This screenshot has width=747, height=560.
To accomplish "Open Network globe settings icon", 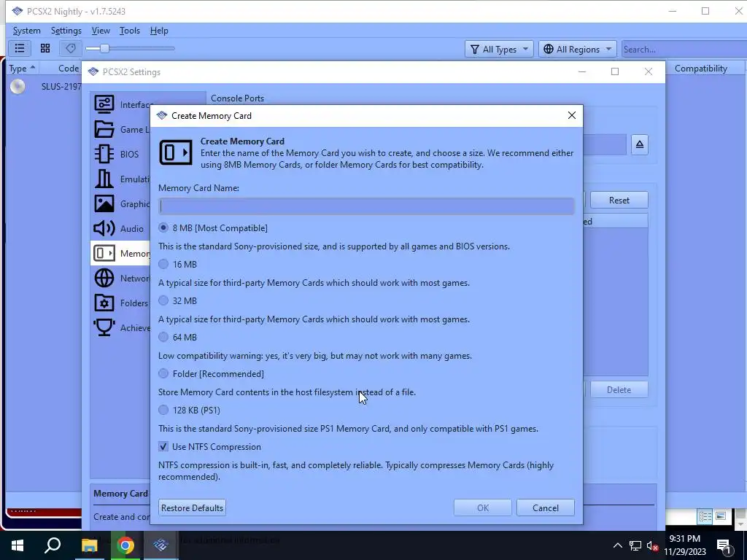I will click(x=104, y=278).
